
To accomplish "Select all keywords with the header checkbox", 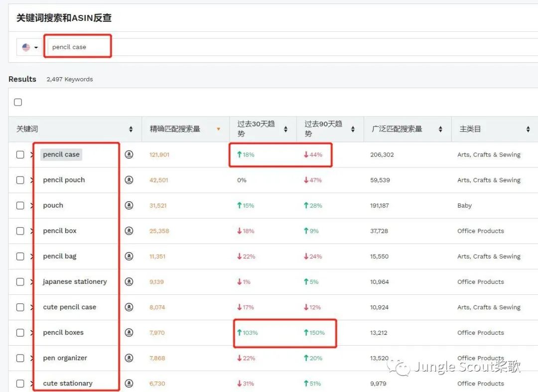I will (x=18, y=102).
